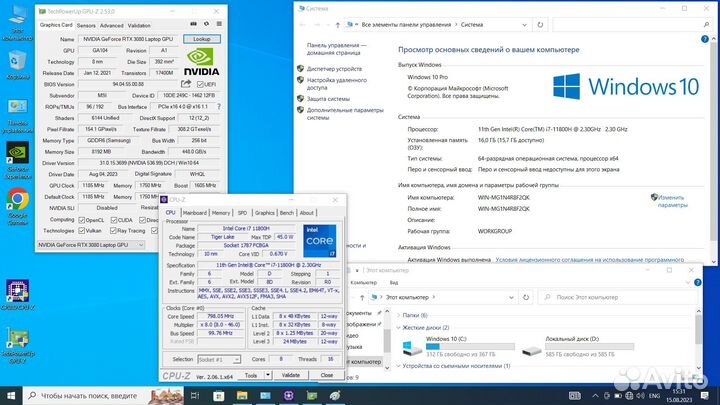The image size is (720, 405).
Task: Open the license agreement terms link
Action: 590,260
